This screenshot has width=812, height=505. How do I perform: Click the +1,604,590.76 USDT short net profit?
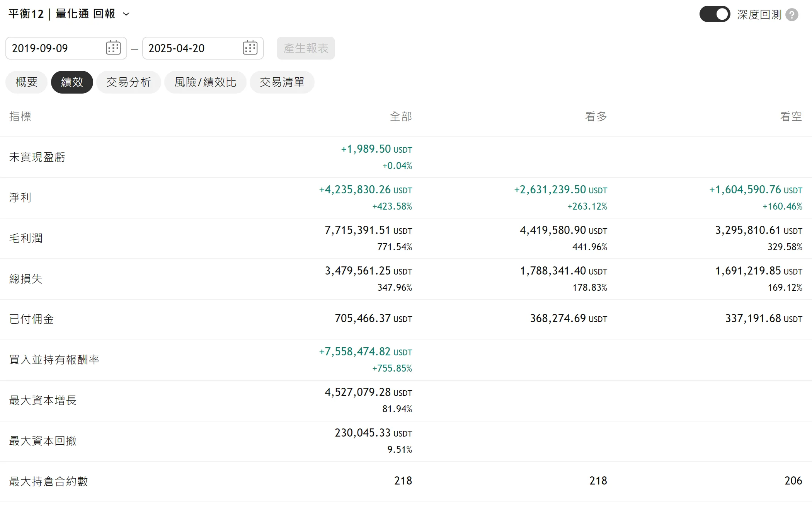point(756,190)
